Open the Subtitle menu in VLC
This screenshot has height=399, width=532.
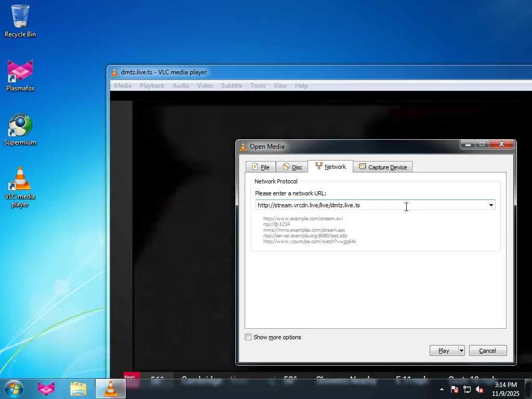pyautogui.click(x=232, y=86)
